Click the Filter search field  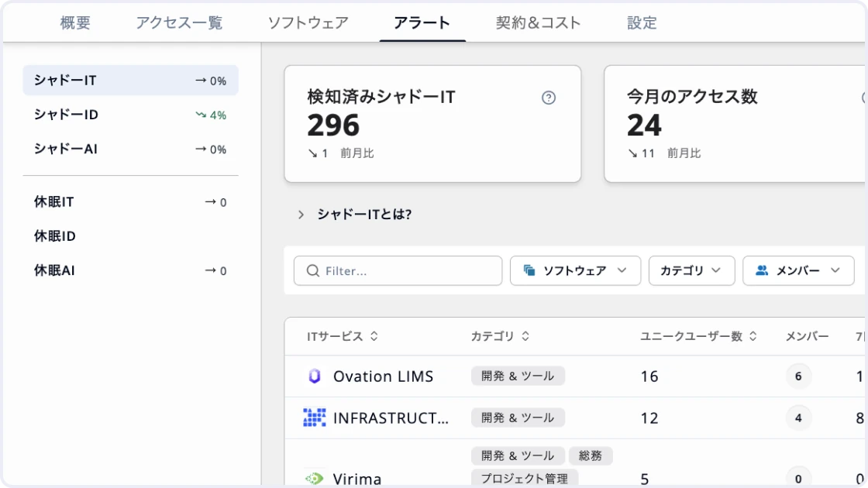pos(398,270)
